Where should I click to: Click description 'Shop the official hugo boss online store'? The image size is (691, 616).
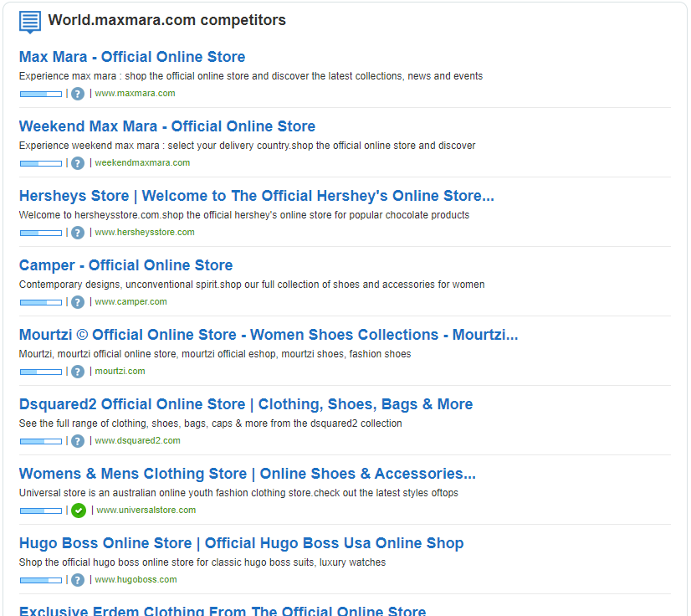pyautogui.click(x=202, y=562)
